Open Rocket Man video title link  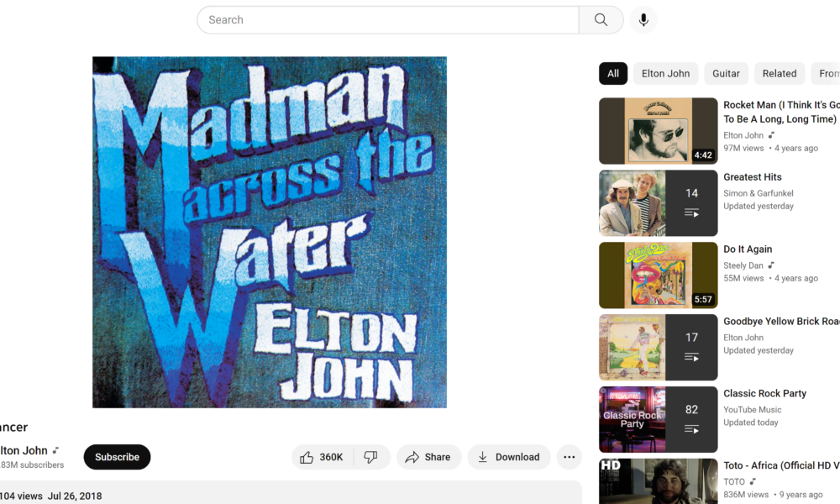(781, 112)
